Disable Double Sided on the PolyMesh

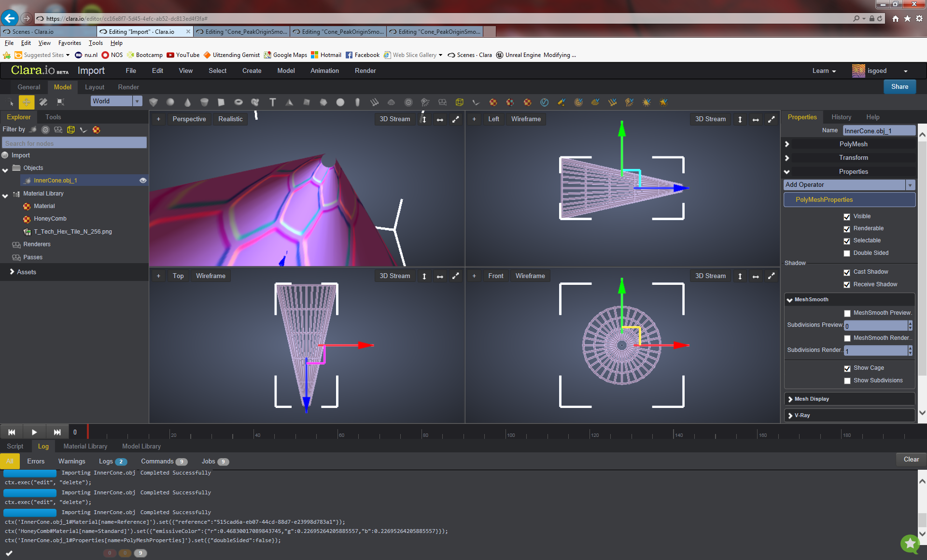[847, 253]
